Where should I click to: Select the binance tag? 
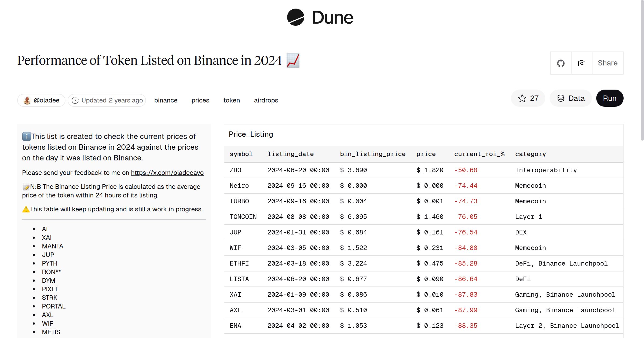point(166,100)
